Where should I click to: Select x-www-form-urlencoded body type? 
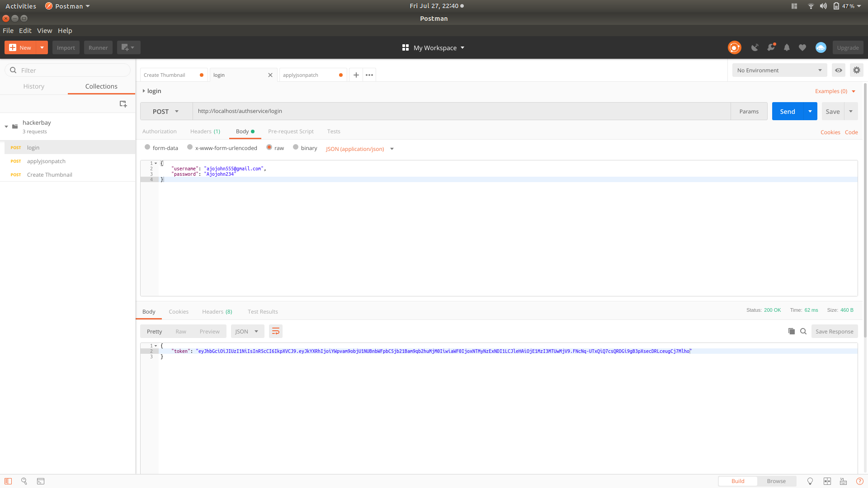click(x=190, y=147)
